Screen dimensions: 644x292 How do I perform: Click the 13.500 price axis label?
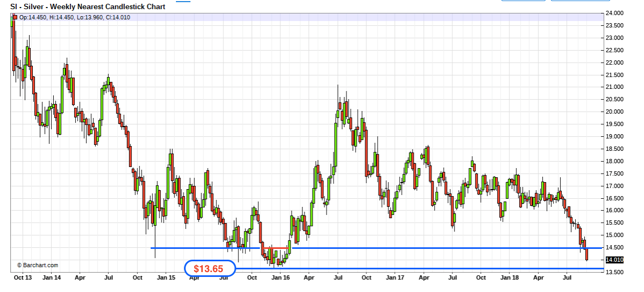click(x=615, y=272)
